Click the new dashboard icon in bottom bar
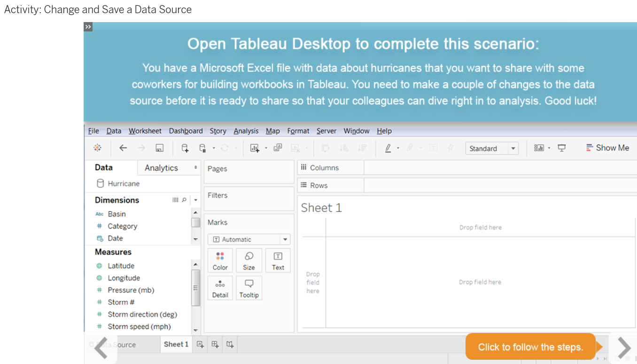This screenshot has height=364, width=637. (x=215, y=344)
